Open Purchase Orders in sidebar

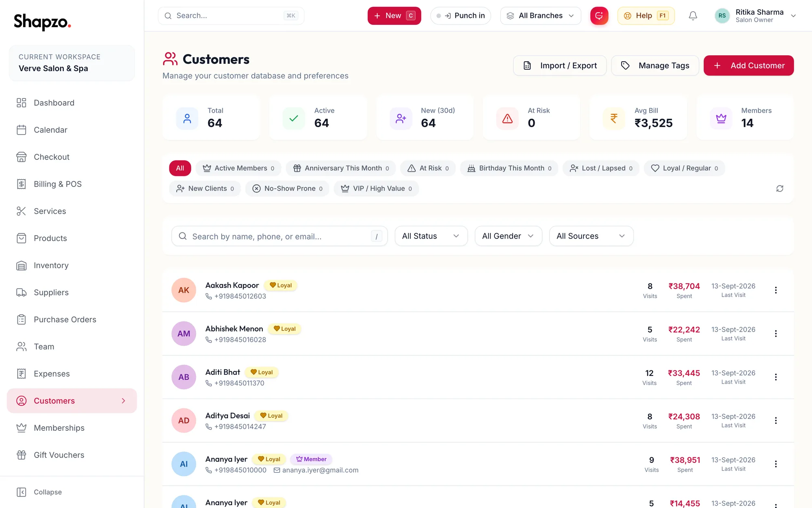click(72, 320)
